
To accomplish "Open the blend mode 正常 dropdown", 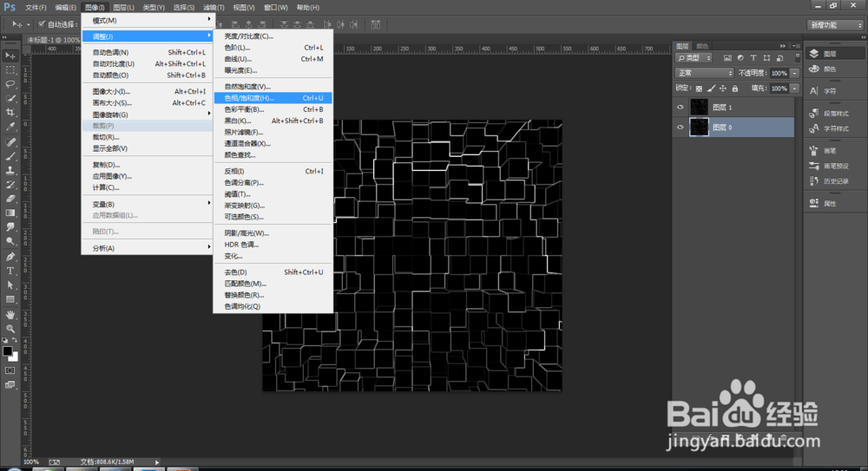I will click(x=704, y=73).
